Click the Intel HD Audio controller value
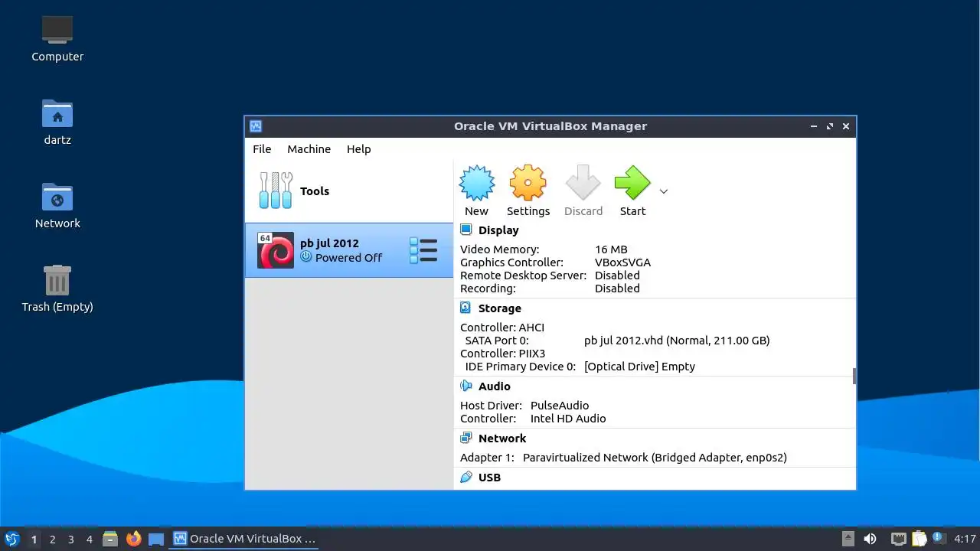Screen dimensions: 980x551 point(568,419)
